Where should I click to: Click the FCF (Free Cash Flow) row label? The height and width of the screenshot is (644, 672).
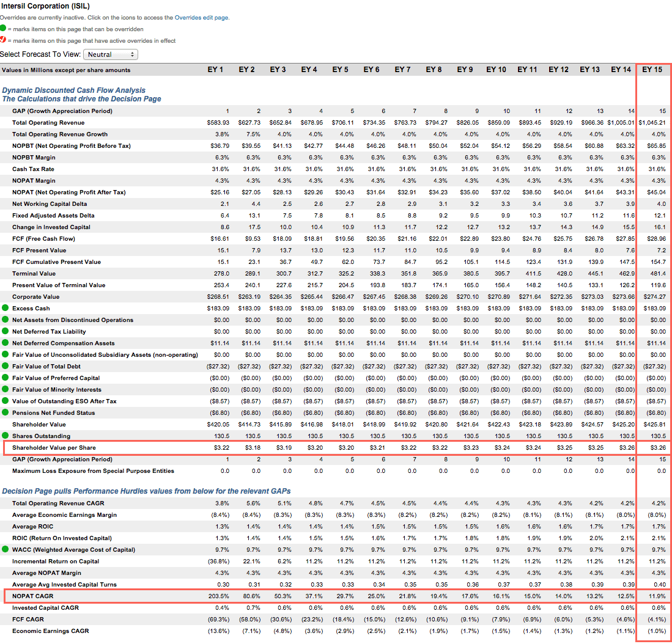click(43, 238)
